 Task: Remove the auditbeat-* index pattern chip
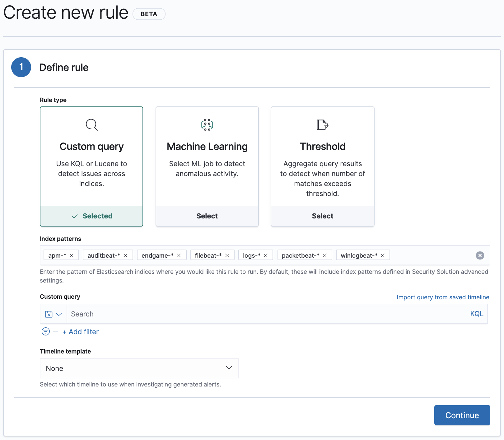pyautogui.click(x=126, y=255)
